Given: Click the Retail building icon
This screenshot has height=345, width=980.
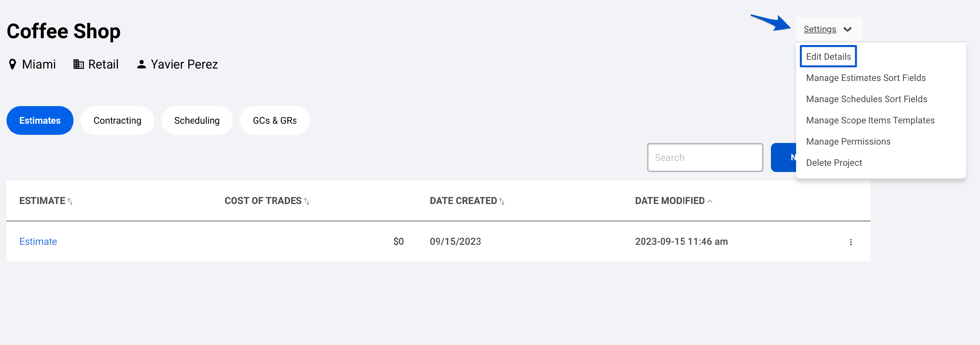Looking at the screenshot, I should point(79,64).
